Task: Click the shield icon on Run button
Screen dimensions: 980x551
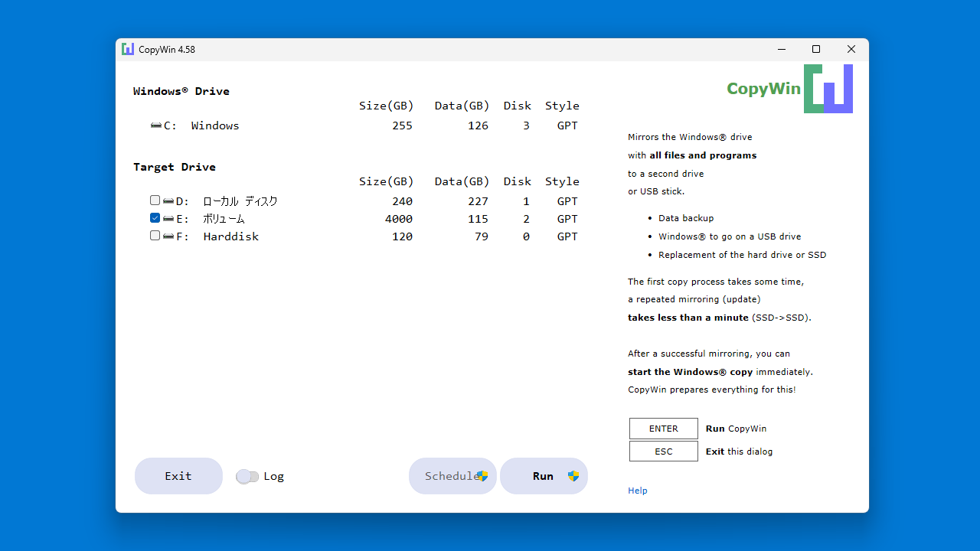Action: click(x=573, y=476)
